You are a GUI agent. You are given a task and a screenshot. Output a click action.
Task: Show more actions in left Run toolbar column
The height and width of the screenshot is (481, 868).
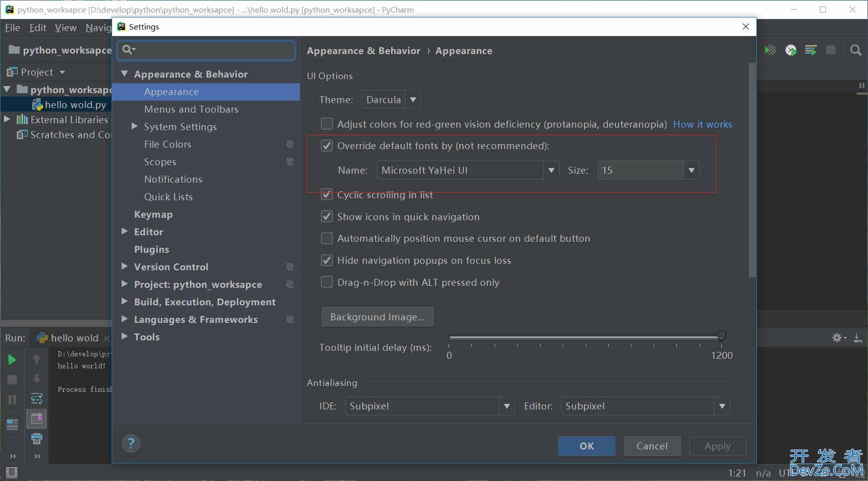[x=13, y=456]
